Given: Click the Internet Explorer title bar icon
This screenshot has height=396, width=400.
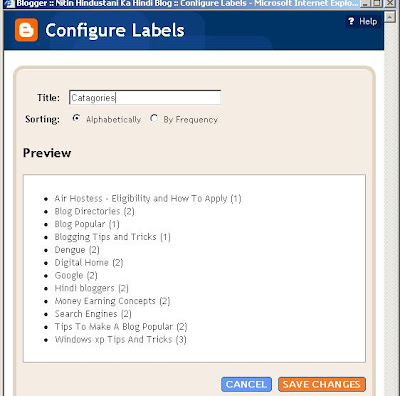Looking at the screenshot, I should click(x=9, y=4).
